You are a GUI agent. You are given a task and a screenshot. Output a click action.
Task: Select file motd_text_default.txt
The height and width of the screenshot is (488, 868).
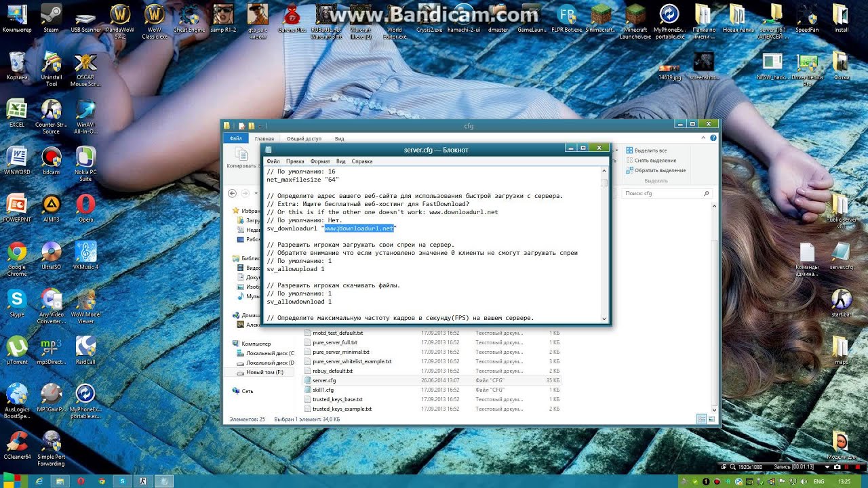pos(337,333)
